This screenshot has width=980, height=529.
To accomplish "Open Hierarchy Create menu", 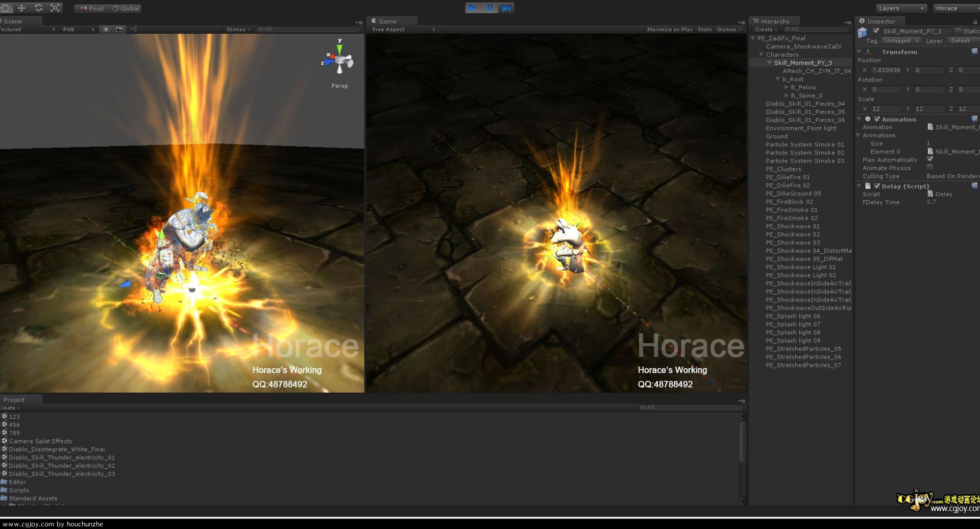I will click(766, 30).
